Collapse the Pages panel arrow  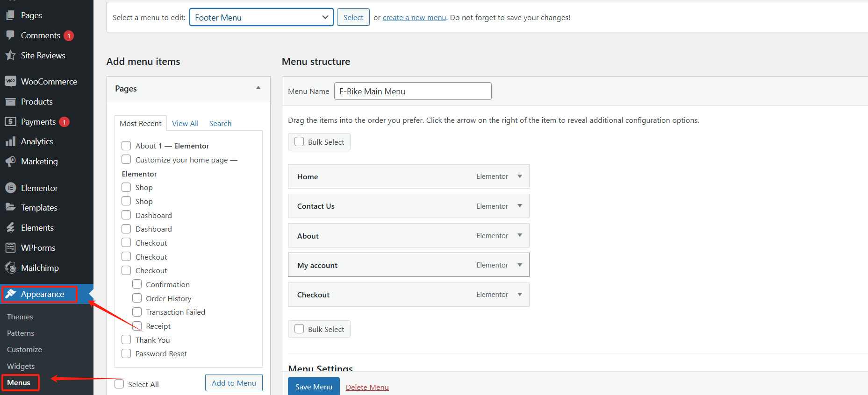point(258,88)
